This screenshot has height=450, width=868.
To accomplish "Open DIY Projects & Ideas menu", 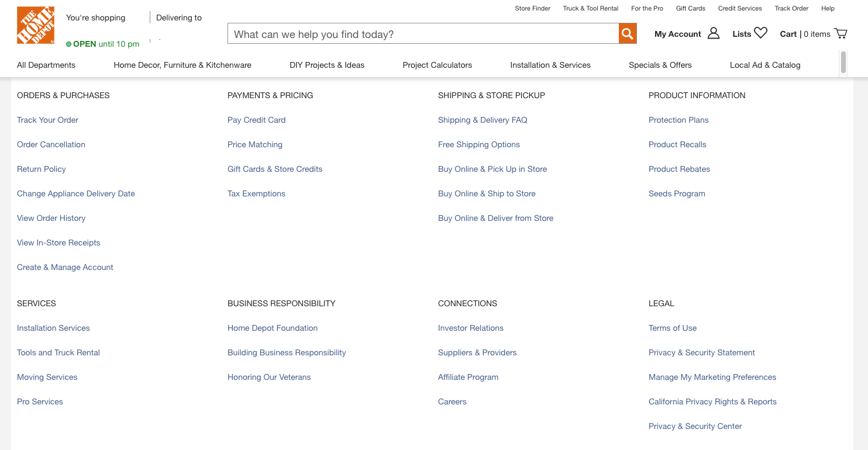I will click(327, 65).
